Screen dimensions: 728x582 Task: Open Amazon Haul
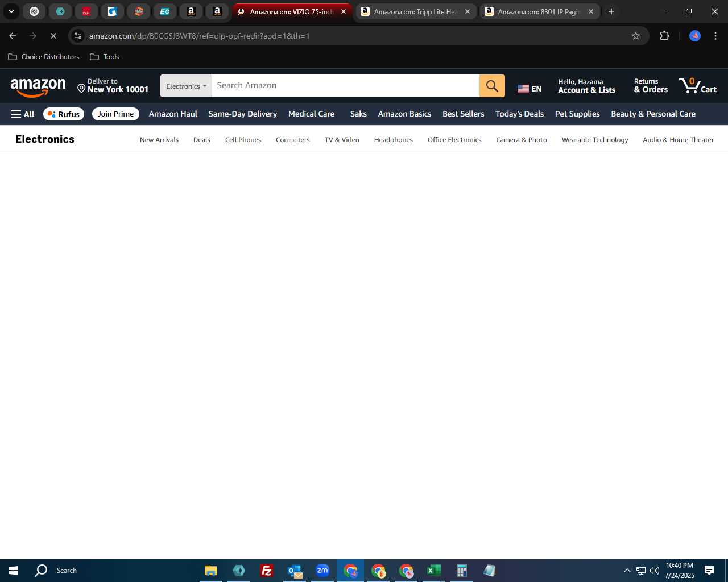point(173,114)
